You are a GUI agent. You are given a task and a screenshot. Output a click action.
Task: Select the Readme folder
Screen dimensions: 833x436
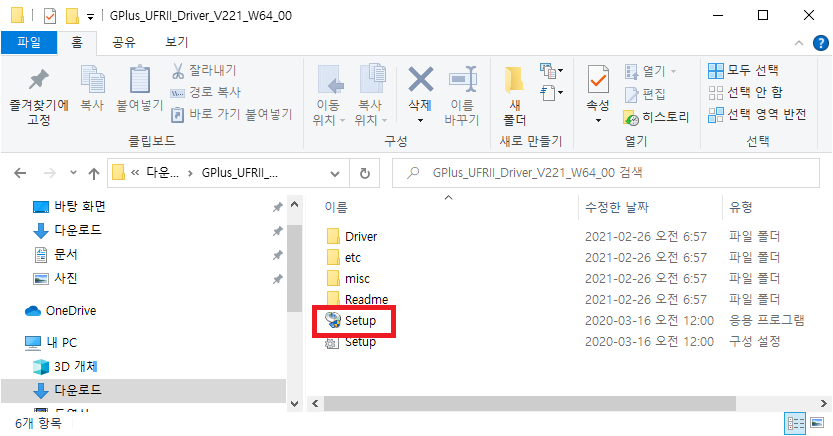[x=367, y=299]
